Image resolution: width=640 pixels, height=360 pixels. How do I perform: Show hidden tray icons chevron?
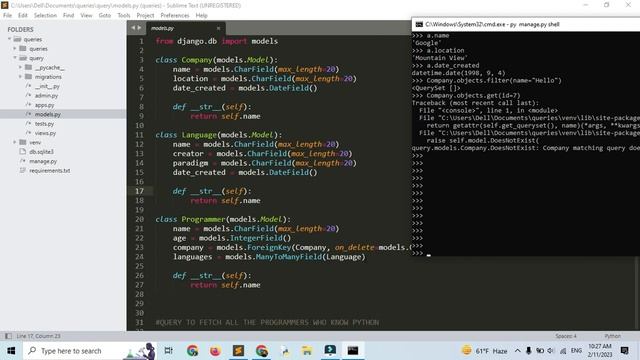point(518,351)
